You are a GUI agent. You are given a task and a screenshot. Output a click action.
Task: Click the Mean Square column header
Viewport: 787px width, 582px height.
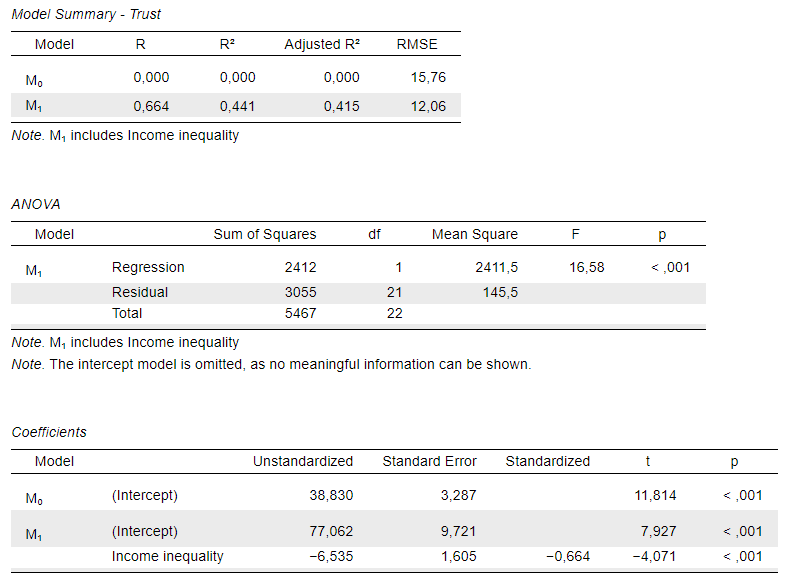(x=475, y=234)
